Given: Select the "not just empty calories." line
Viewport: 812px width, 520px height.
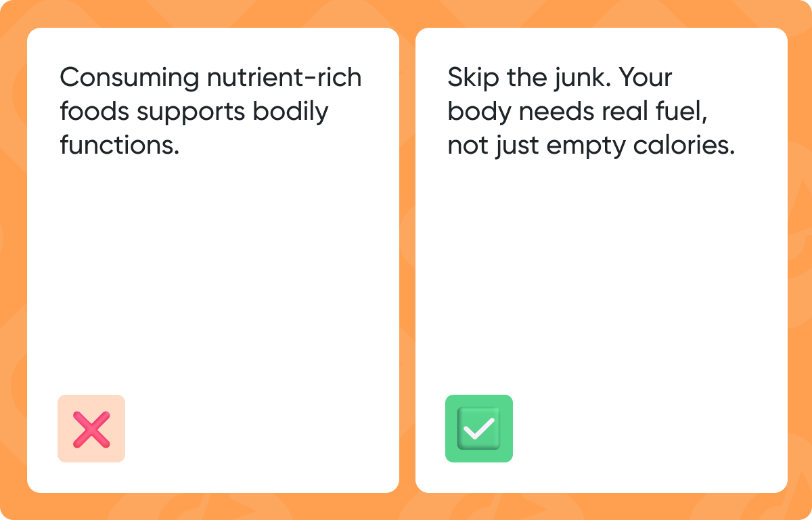Looking at the screenshot, I should pyautogui.click(x=591, y=144).
